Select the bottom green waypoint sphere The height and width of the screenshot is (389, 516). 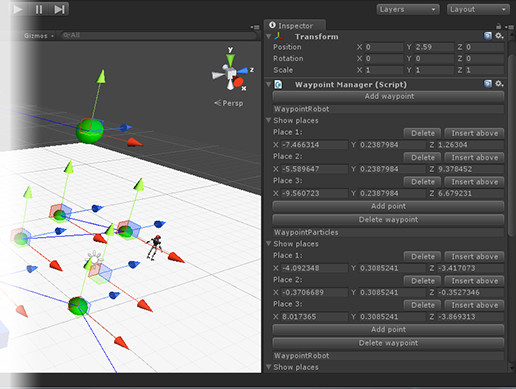point(78,306)
